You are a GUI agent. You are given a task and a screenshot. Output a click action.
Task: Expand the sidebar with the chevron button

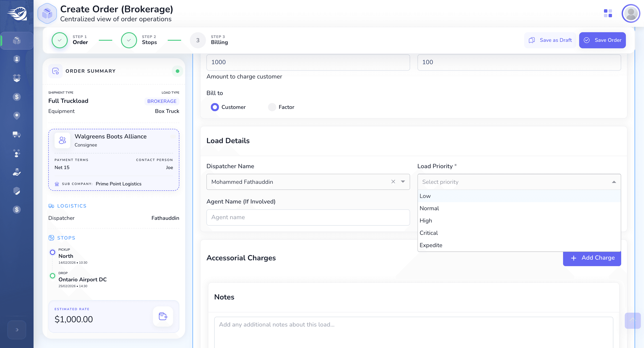(17, 330)
